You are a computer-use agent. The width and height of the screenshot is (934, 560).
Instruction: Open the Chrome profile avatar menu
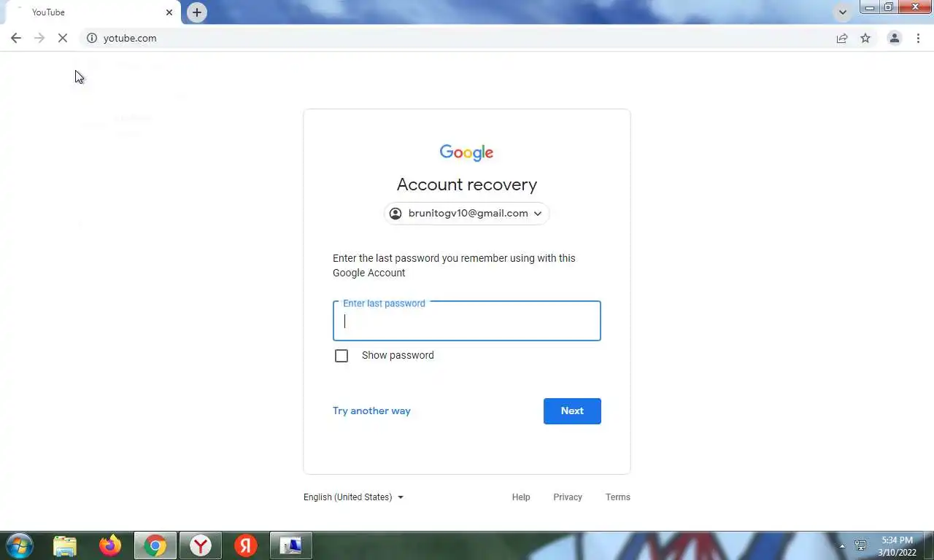click(894, 38)
